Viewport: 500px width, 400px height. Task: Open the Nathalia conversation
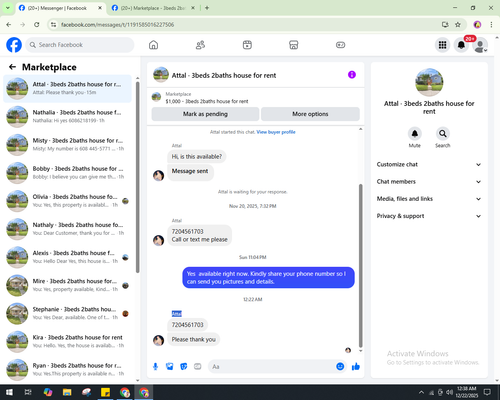(x=67, y=116)
